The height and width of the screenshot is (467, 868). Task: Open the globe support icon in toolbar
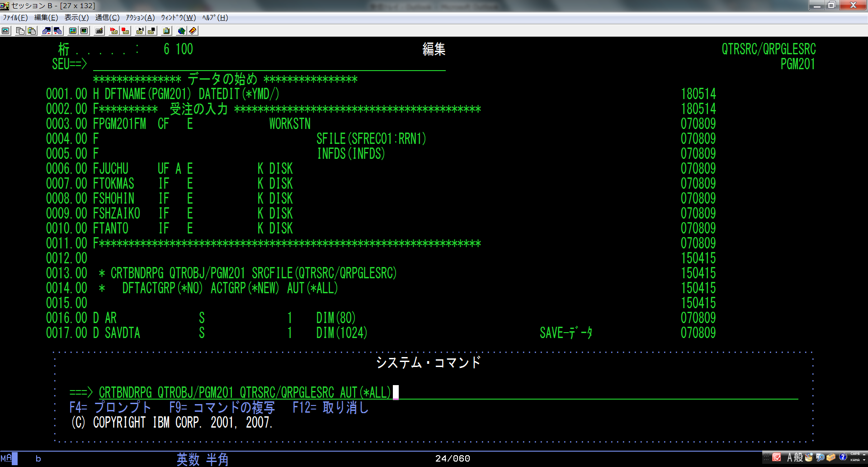(181, 31)
